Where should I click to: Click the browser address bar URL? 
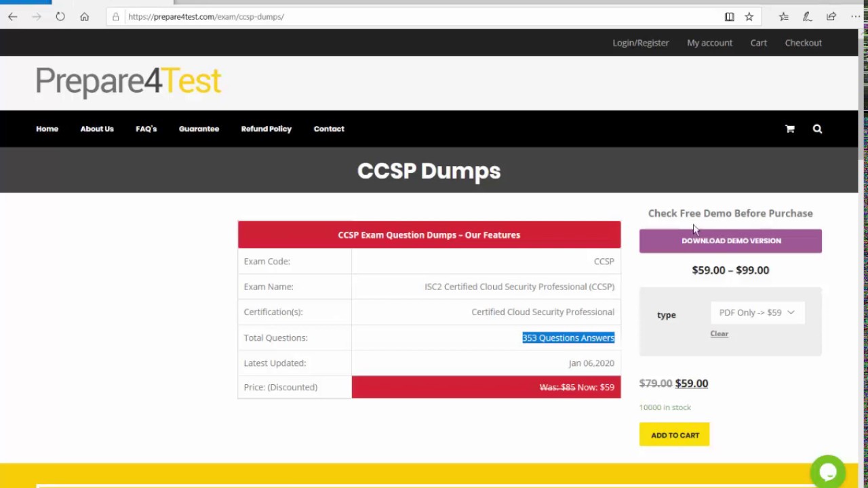tap(206, 17)
